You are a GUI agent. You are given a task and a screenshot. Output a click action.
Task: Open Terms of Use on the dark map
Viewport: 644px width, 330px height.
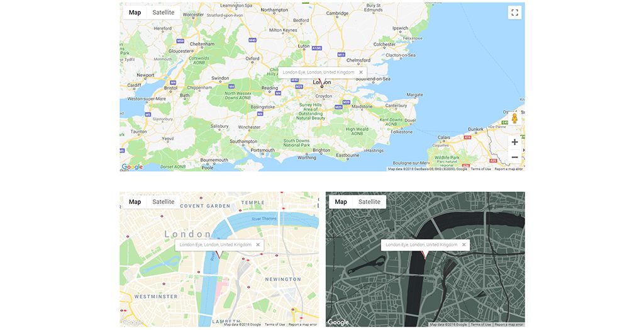[481, 324]
